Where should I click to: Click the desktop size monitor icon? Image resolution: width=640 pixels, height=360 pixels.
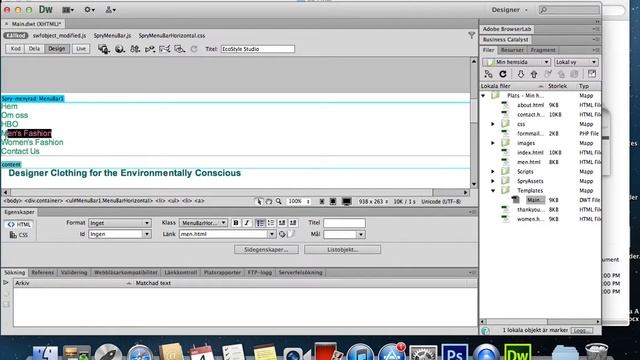(x=347, y=202)
